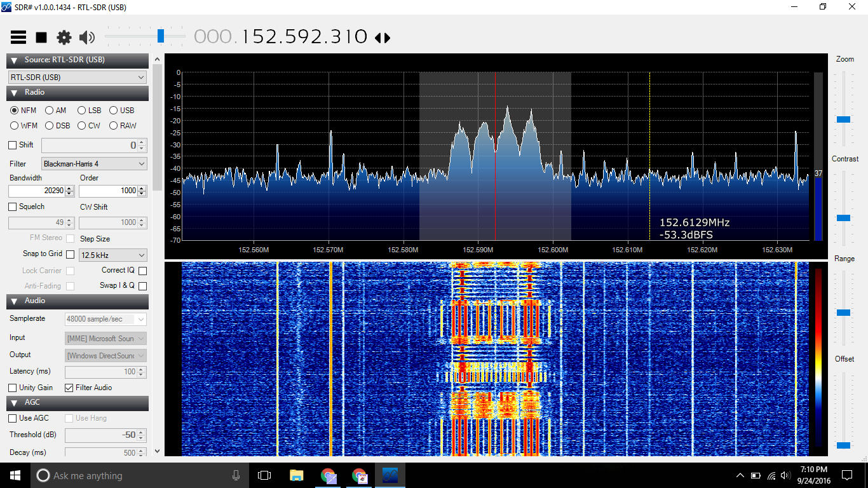The height and width of the screenshot is (488, 868).
Task: Open the hamburger main menu
Action: click(x=18, y=37)
